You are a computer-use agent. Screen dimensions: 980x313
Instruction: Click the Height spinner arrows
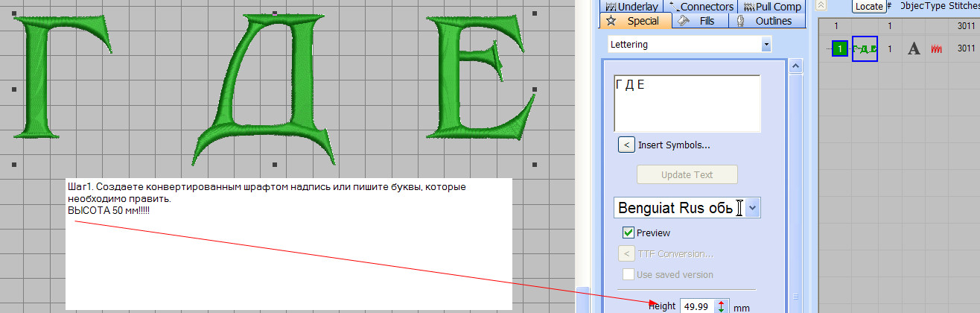tap(721, 306)
